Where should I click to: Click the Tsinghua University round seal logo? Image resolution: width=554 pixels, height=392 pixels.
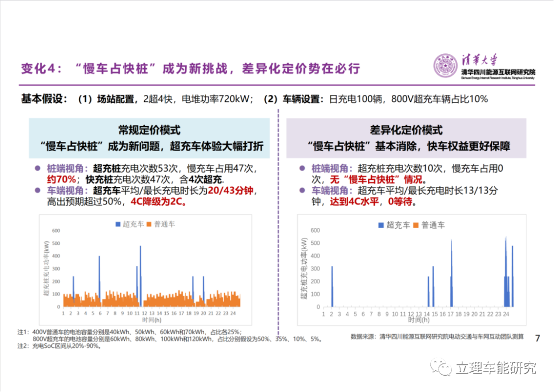pos(445,66)
